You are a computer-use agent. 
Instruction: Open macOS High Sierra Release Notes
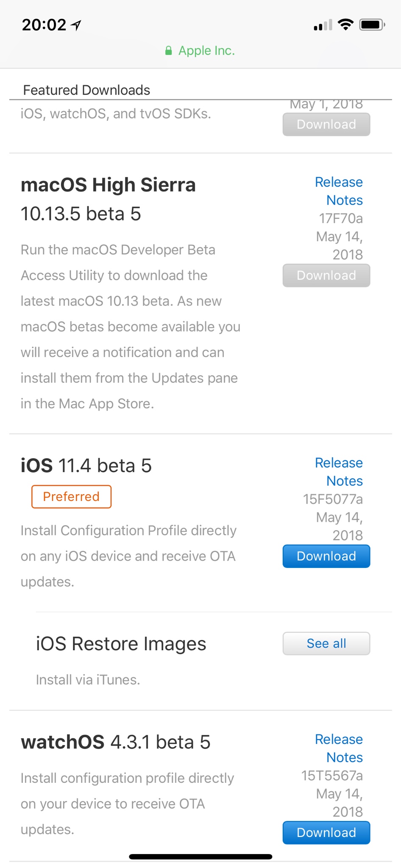click(x=339, y=191)
